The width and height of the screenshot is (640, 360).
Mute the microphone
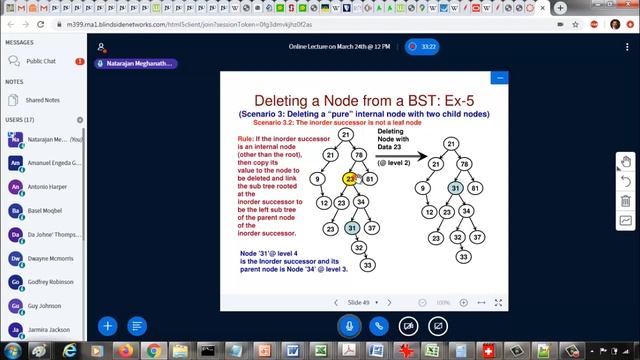(349, 326)
